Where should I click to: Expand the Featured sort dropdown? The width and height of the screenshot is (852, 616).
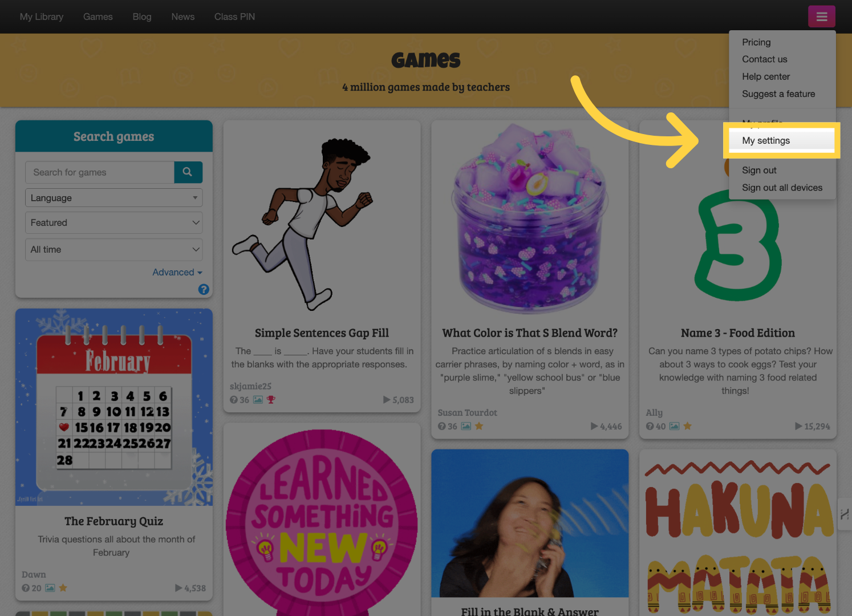pyautogui.click(x=114, y=222)
